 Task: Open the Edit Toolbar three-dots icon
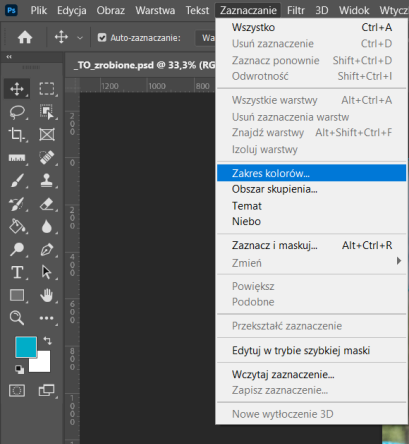47,318
